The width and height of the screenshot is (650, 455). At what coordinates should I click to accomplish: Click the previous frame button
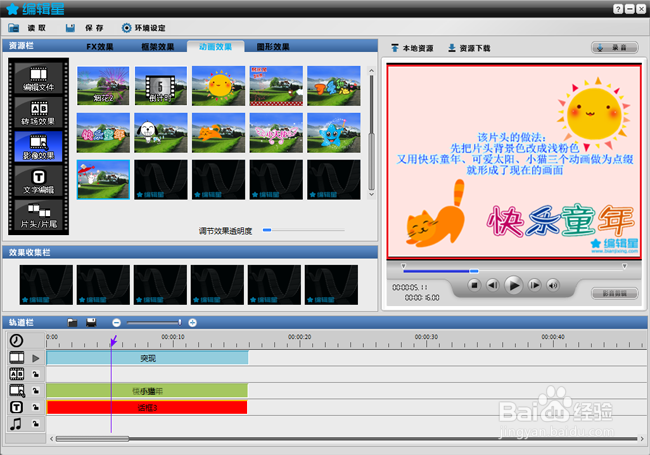[x=492, y=285]
